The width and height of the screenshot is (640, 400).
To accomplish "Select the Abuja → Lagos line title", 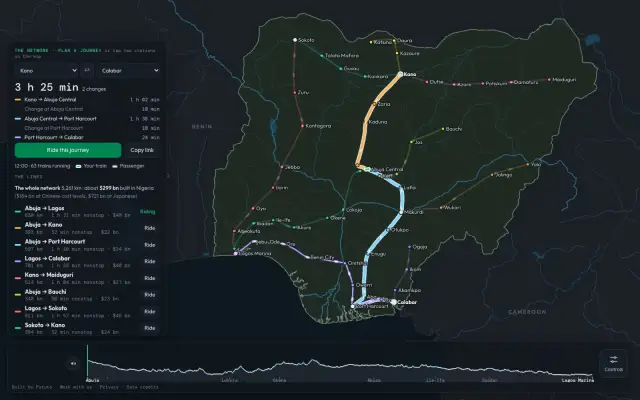I will tap(44, 208).
